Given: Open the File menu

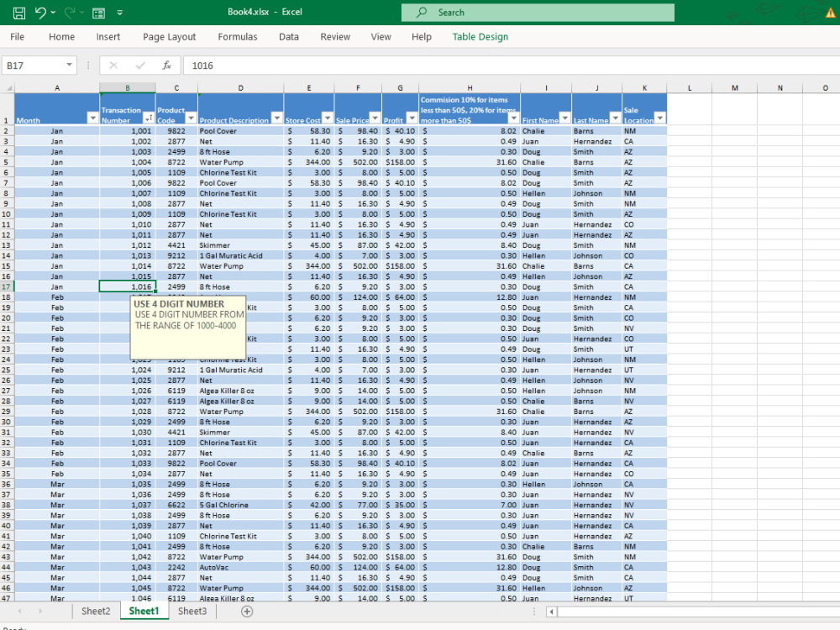Looking at the screenshot, I should pyautogui.click(x=17, y=36).
